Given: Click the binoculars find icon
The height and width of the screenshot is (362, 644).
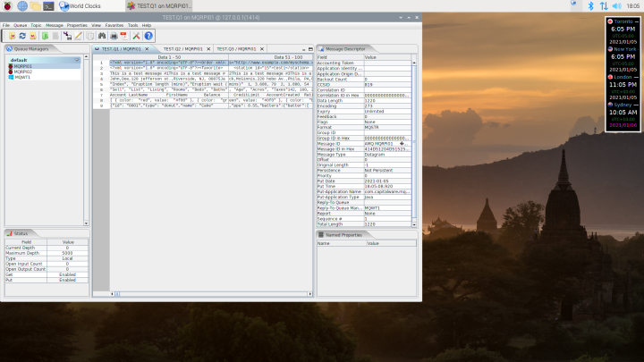Looking at the screenshot, I should (x=102, y=36).
